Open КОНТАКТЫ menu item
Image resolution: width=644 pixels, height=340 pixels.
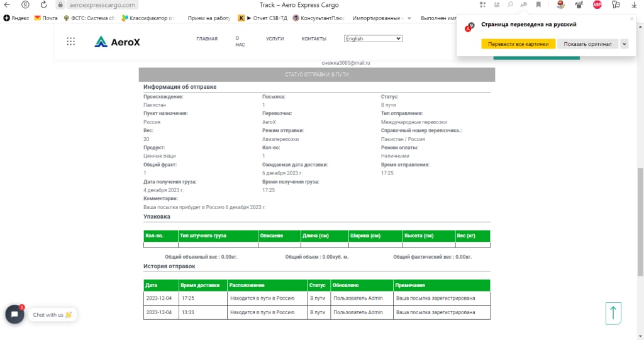tap(314, 38)
